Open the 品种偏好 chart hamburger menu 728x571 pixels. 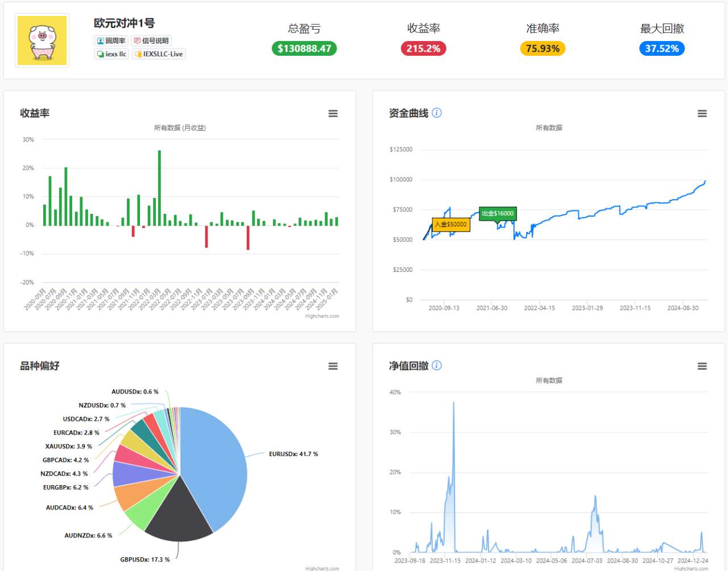(x=333, y=366)
